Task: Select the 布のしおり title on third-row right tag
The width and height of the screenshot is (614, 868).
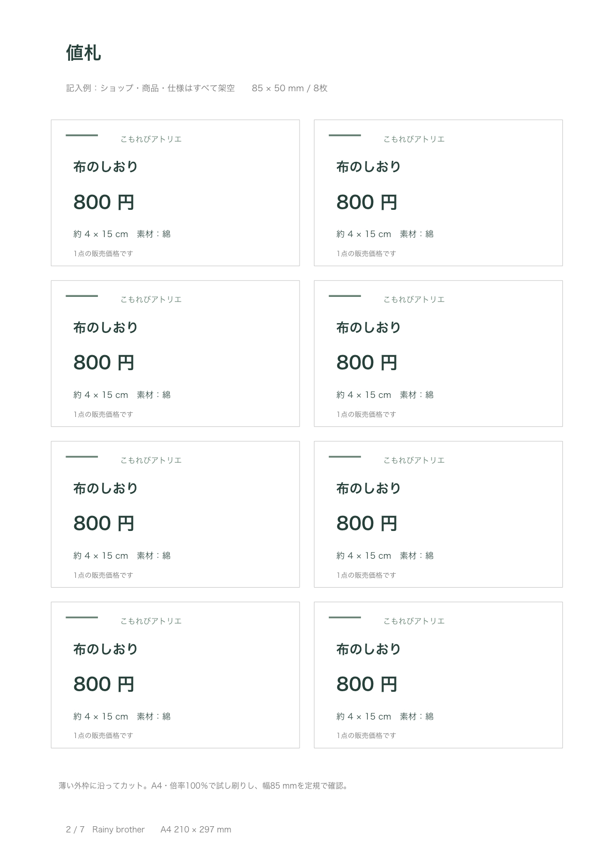Action: point(369,488)
